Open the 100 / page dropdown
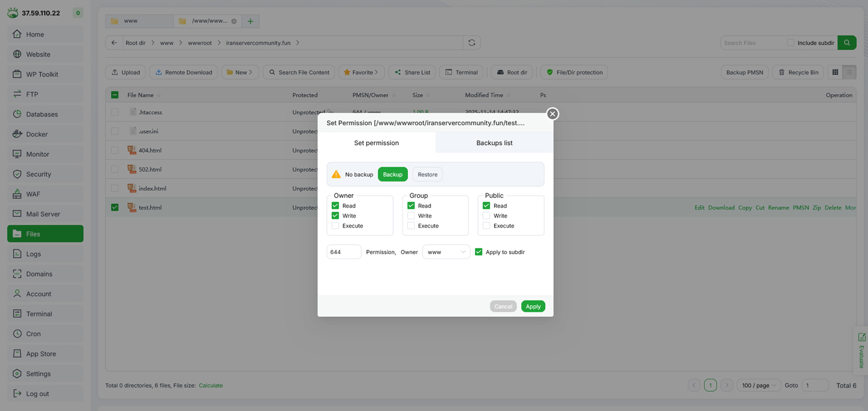 (x=758, y=385)
